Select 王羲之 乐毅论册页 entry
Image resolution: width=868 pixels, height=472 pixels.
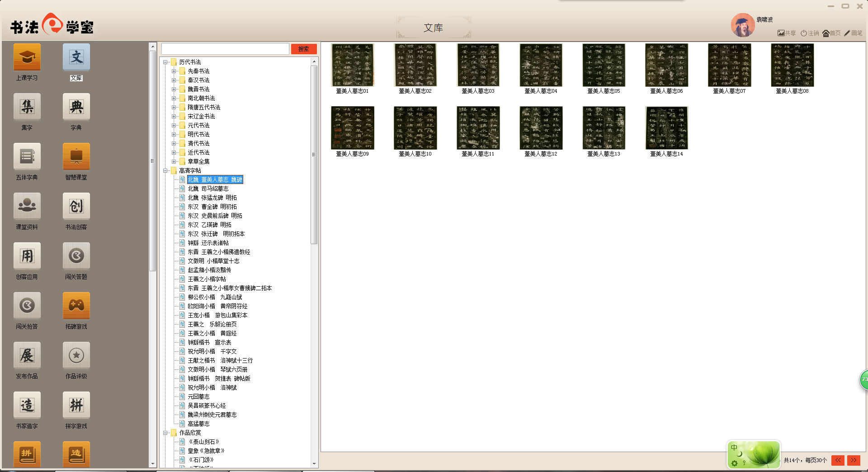click(x=212, y=325)
